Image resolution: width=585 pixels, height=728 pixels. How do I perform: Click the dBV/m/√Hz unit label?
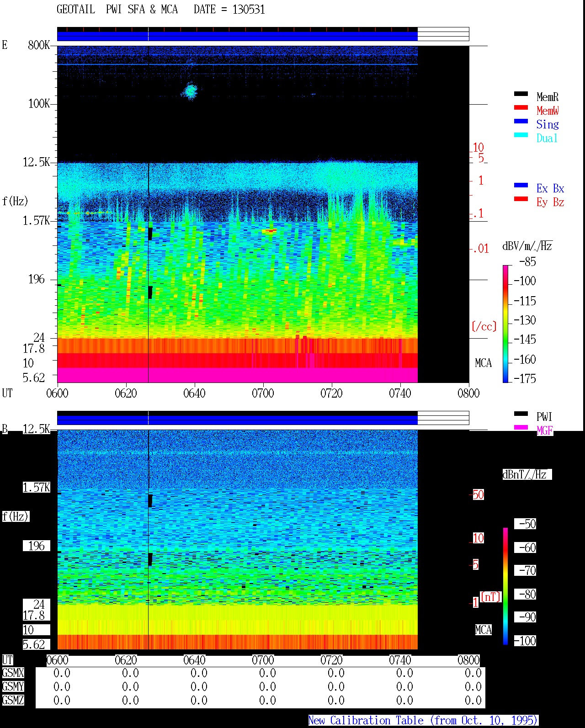pos(527,246)
